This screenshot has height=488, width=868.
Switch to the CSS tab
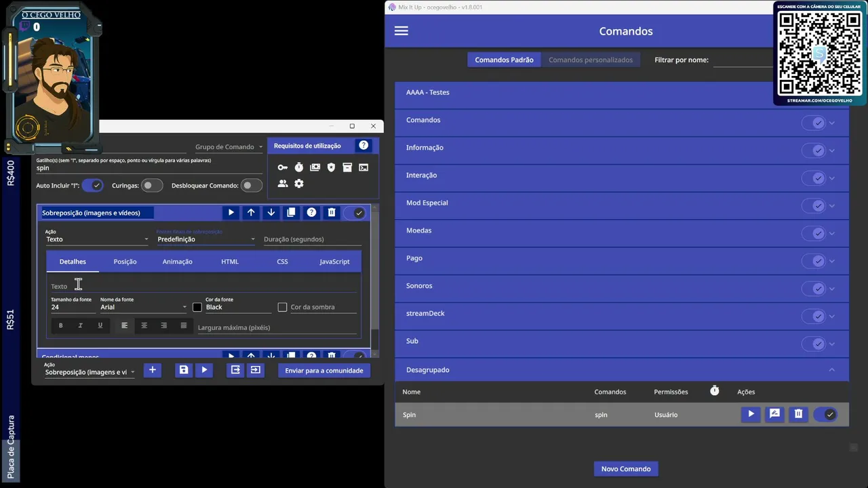click(282, 262)
